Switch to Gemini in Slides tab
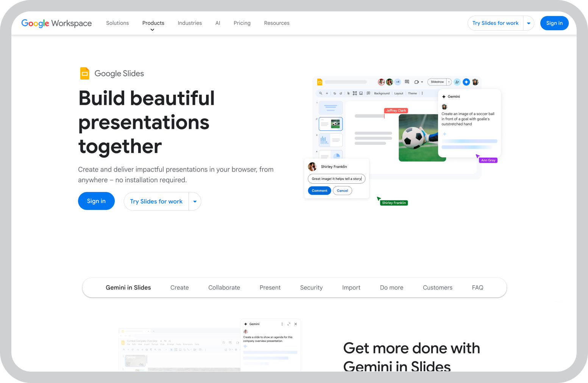 pos(128,288)
